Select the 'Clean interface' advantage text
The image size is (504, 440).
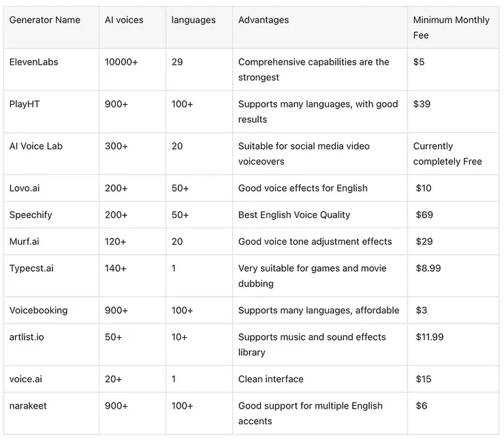(271, 379)
